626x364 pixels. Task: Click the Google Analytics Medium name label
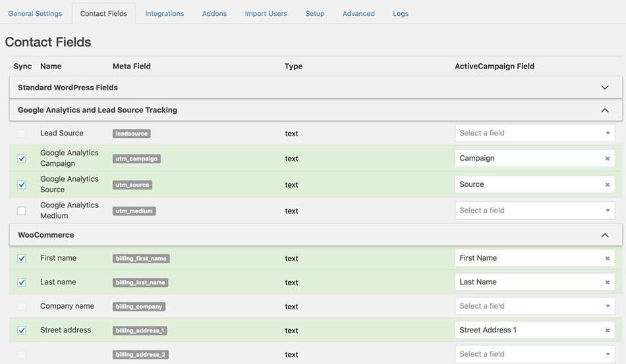click(69, 211)
